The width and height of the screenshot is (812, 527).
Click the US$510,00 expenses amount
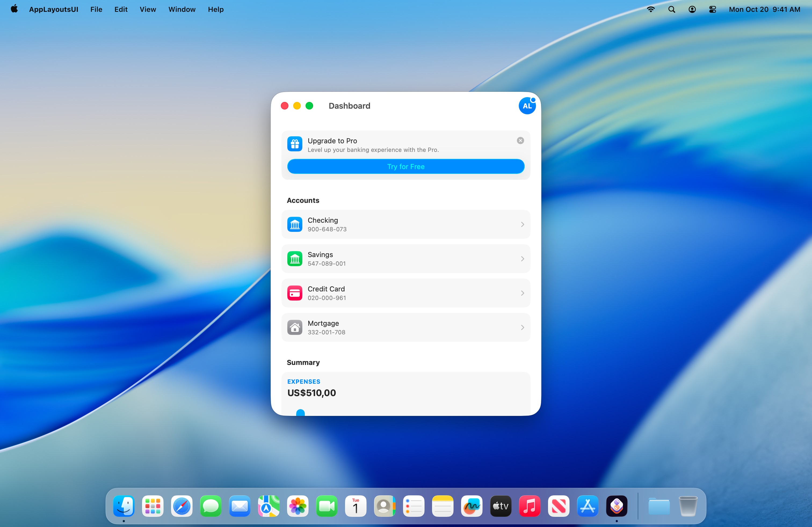pyautogui.click(x=311, y=393)
